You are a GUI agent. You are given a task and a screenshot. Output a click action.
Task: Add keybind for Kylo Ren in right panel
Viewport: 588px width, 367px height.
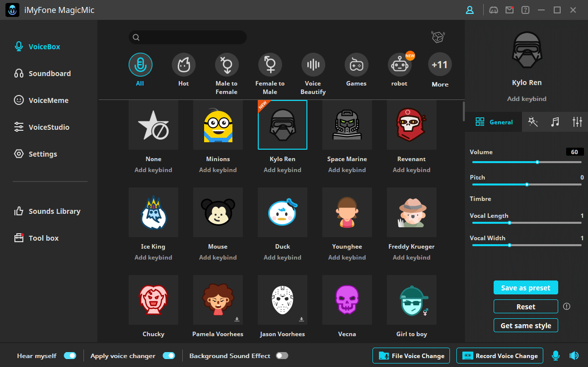(526, 99)
